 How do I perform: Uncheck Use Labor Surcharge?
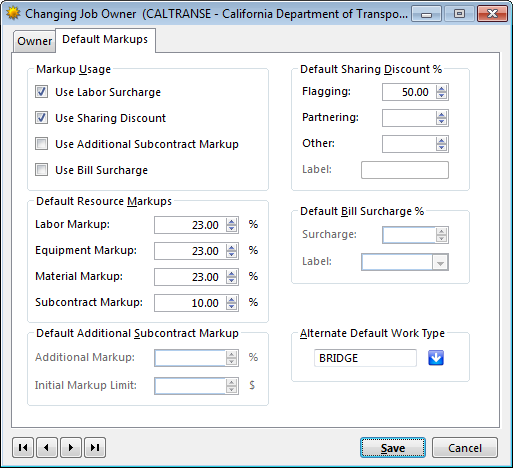[x=41, y=92]
